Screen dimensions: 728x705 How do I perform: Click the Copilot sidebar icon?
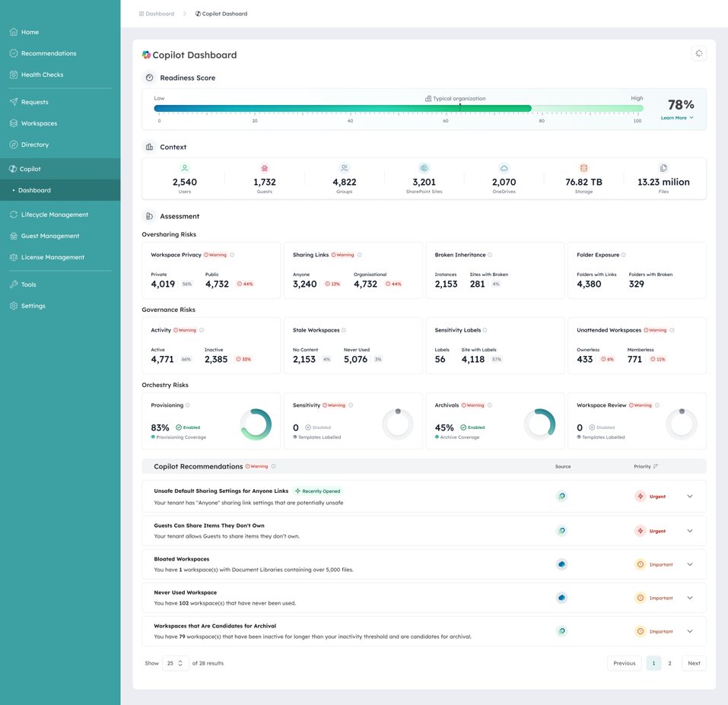point(13,169)
